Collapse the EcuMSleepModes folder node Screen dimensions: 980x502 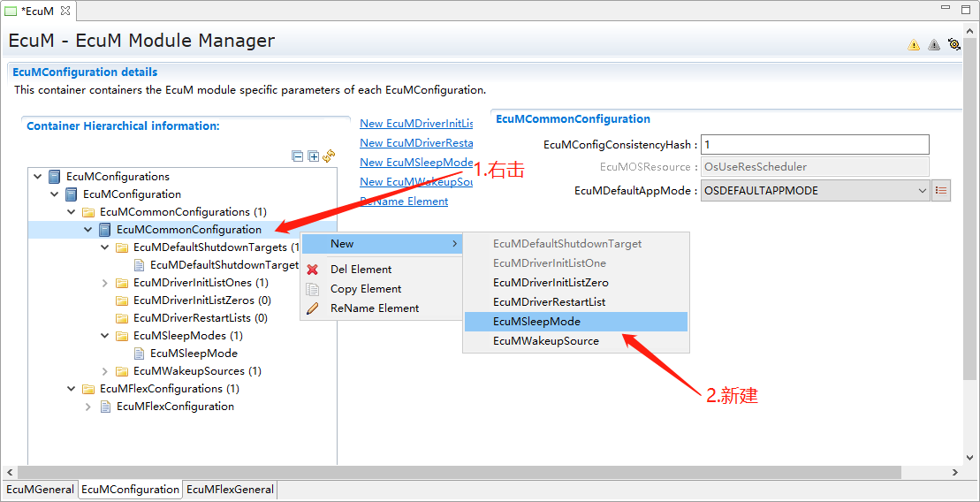105,336
